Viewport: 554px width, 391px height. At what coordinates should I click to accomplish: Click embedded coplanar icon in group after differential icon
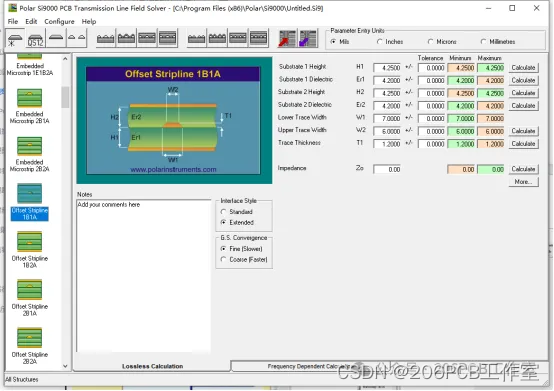[x=147, y=38]
